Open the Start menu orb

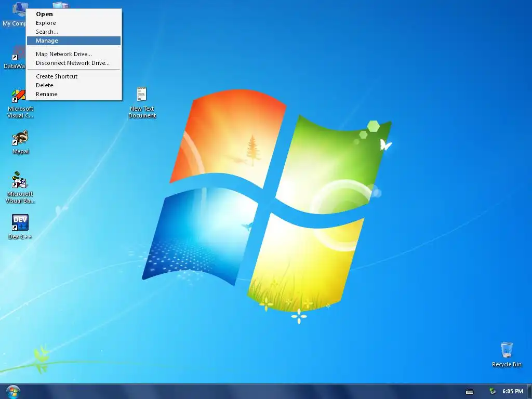pyautogui.click(x=13, y=392)
